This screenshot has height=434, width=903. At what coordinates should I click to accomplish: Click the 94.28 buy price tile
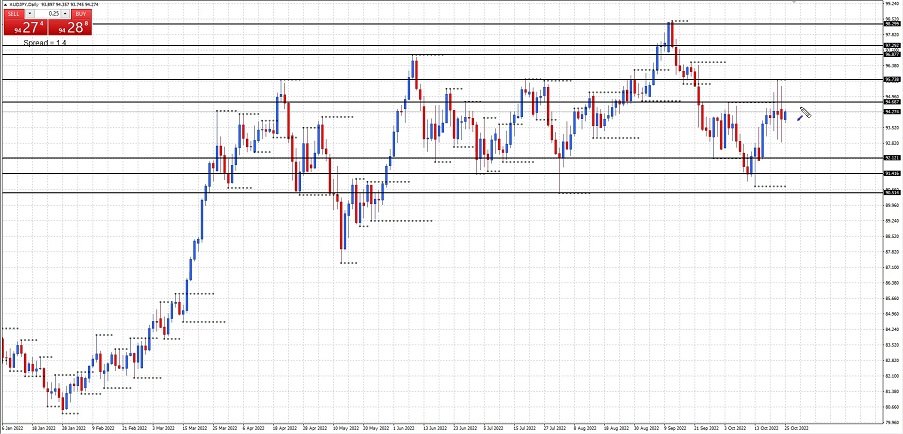[69, 29]
